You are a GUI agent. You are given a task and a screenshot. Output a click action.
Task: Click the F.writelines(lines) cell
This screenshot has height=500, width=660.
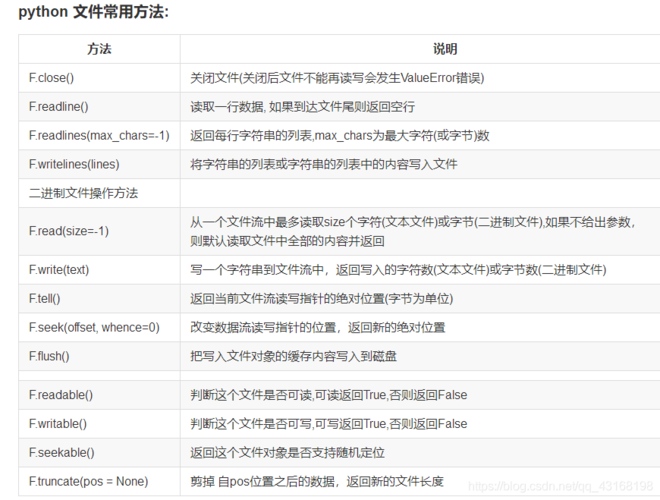click(99, 164)
